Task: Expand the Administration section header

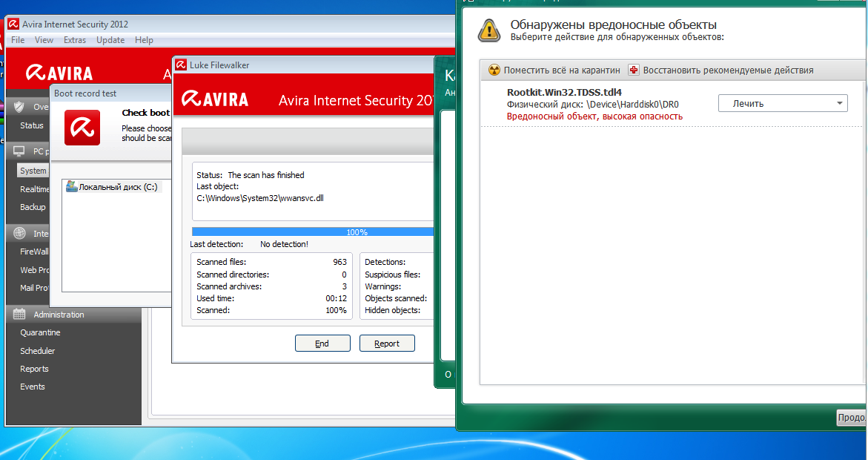Action: (73, 315)
